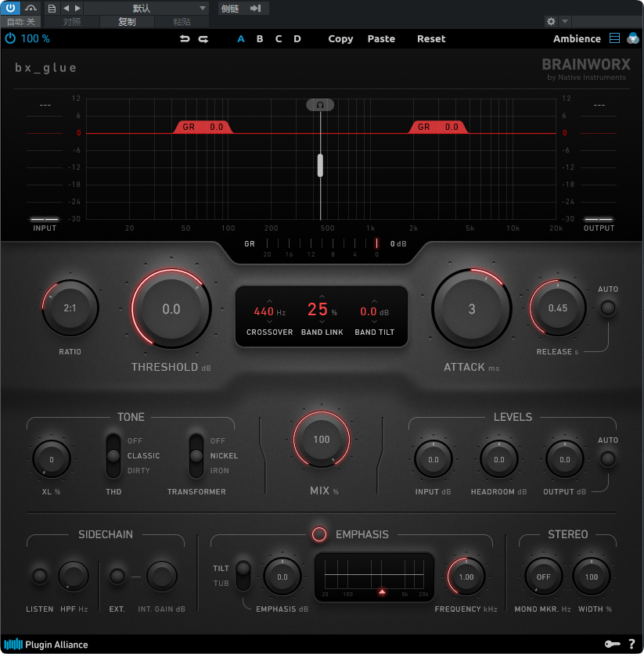Enable the release AUTO button

608,308
